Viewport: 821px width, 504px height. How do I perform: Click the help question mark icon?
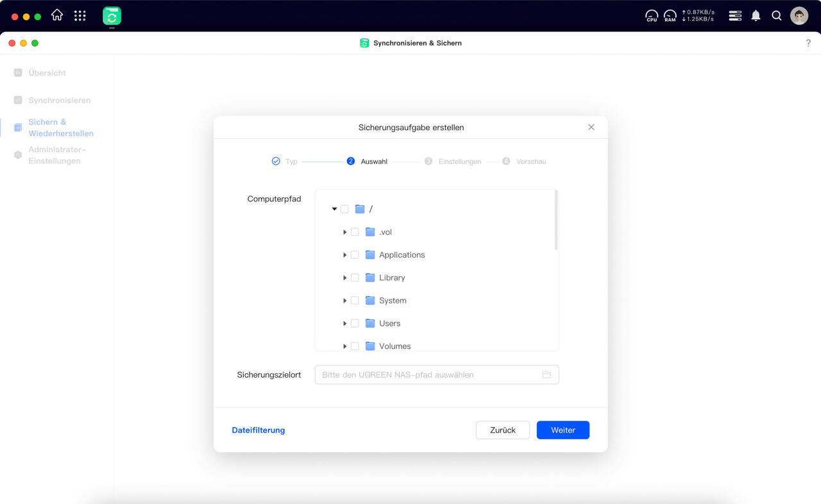click(x=808, y=43)
